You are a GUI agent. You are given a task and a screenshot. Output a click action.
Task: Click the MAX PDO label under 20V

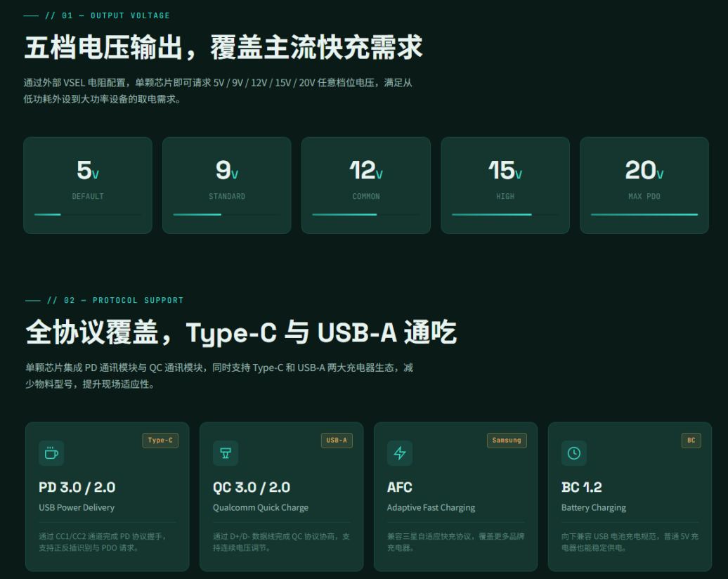tap(644, 197)
